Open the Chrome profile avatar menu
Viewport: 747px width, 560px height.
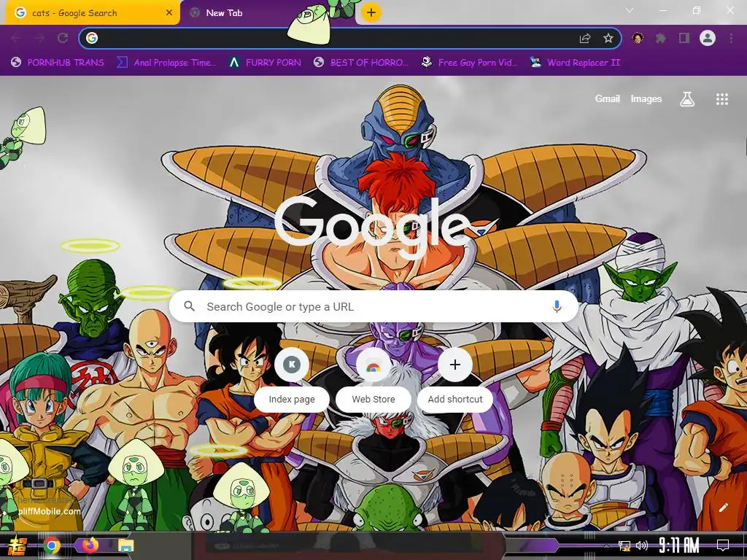tap(708, 38)
